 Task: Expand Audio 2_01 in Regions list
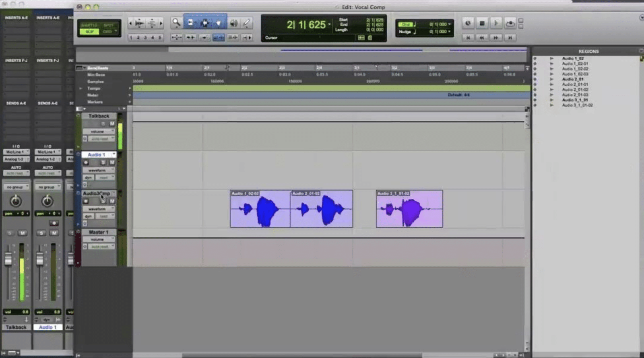[x=552, y=79]
